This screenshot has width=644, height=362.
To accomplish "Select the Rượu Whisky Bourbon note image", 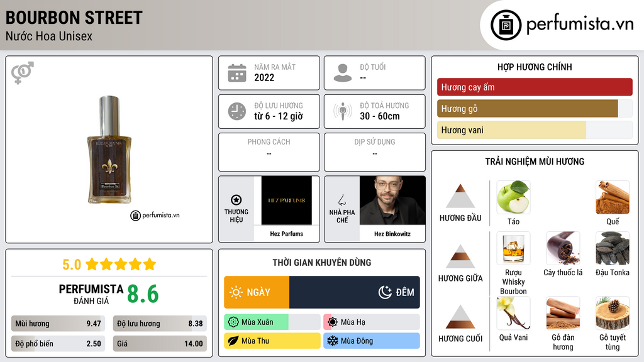I will [x=513, y=248].
